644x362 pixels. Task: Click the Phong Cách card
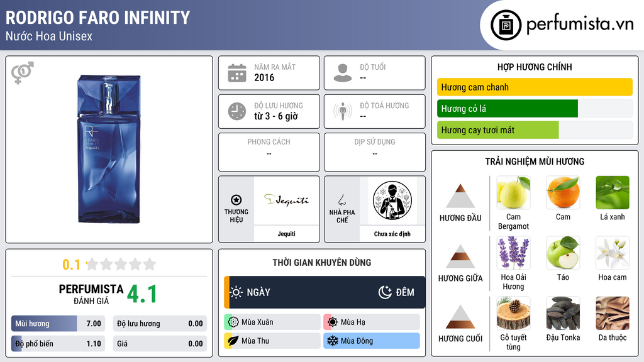pyautogui.click(x=269, y=152)
